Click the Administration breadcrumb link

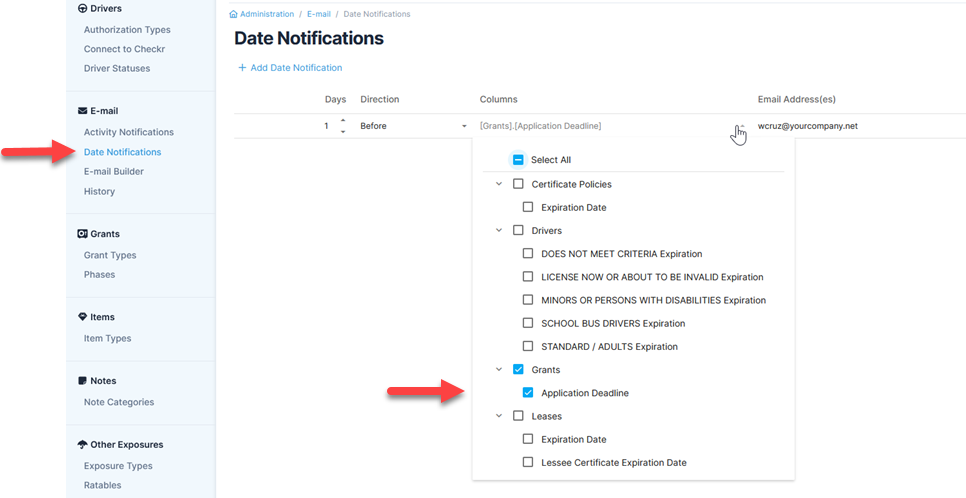click(267, 15)
